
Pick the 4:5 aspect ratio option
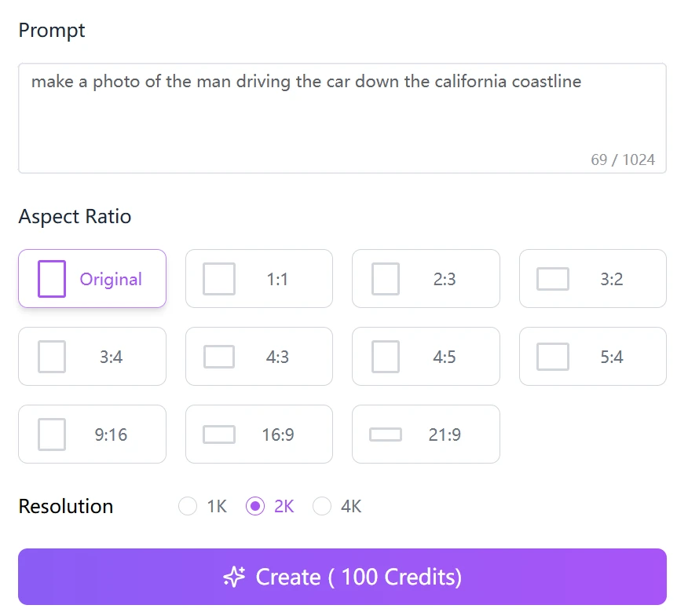[x=426, y=357]
